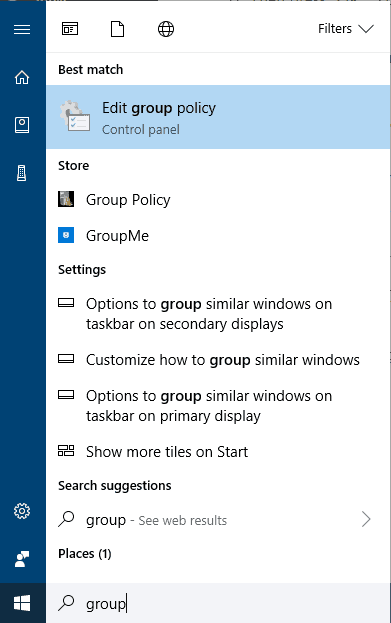Click the Best match heading
Viewport: 391px width, 623px height.
91,70
